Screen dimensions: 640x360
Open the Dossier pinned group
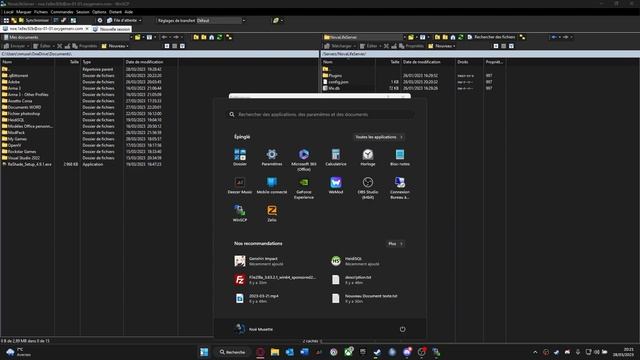[x=240, y=157]
